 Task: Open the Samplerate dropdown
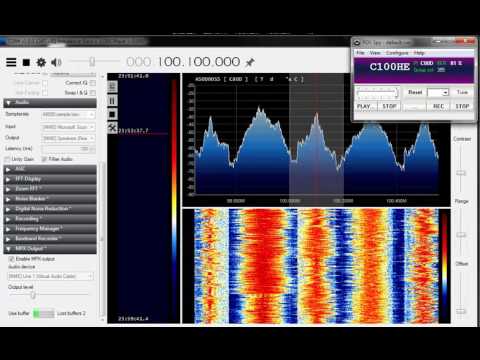pyautogui.click(x=68, y=115)
